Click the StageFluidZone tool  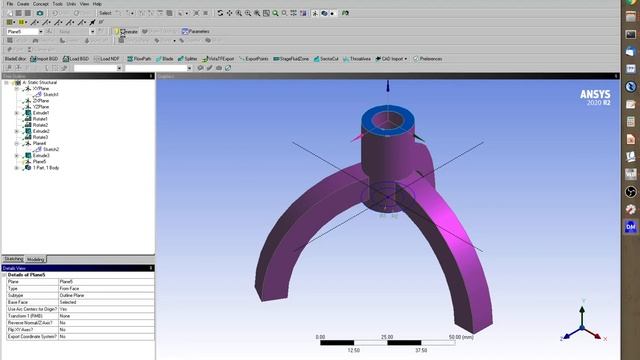[291, 59]
